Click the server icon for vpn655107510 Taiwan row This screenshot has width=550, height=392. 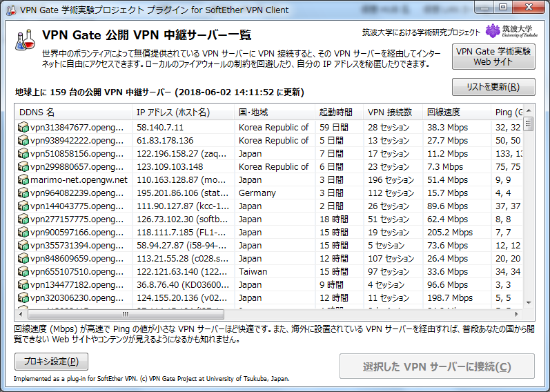(24, 272)
